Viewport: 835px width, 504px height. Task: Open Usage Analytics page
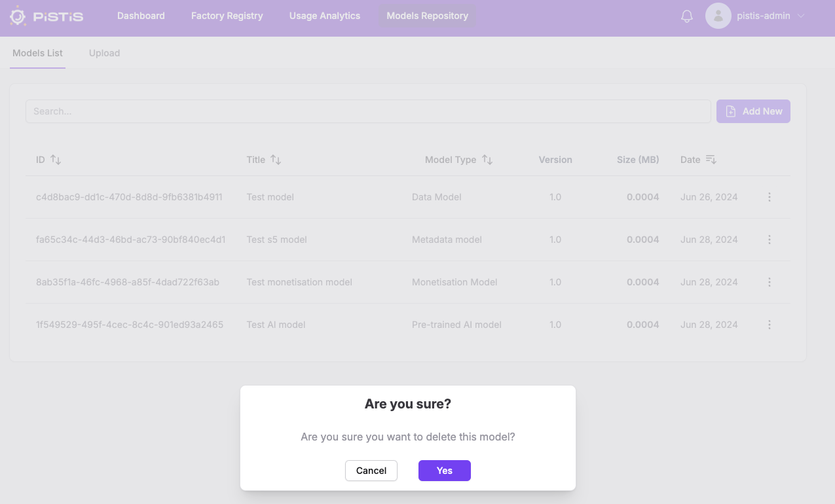(325, 16)
